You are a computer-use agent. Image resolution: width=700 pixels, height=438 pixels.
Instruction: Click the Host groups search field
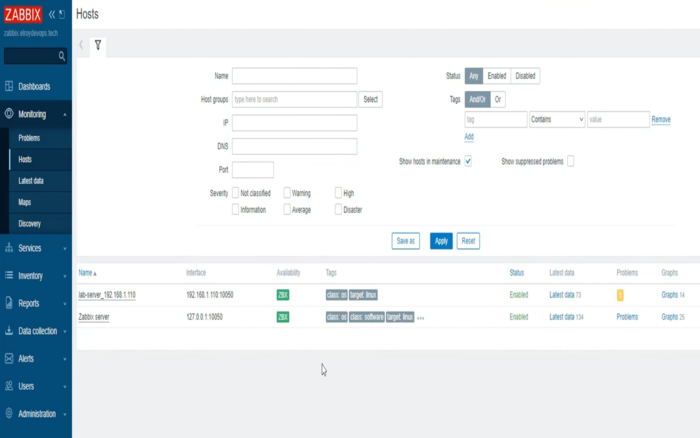click(295, 99)
